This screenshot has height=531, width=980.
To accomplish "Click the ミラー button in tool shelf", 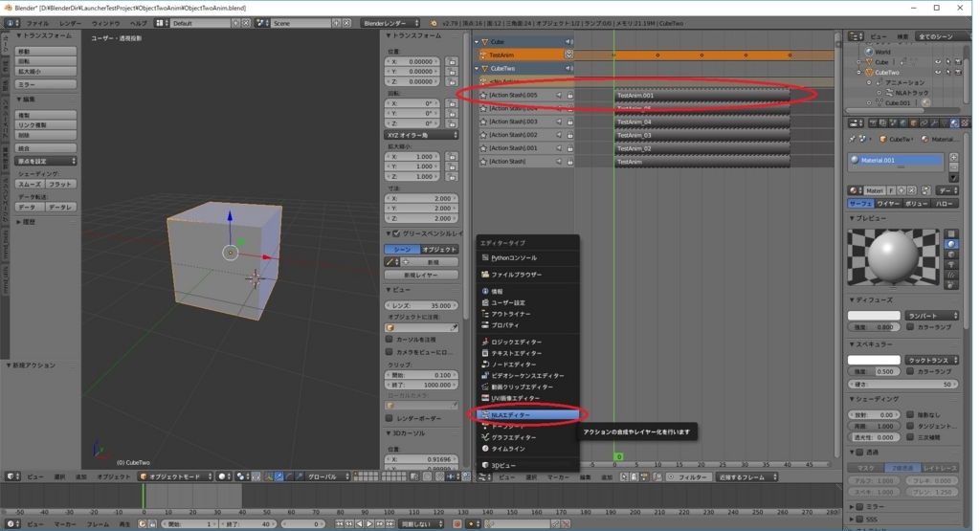I will click(46, 84).
